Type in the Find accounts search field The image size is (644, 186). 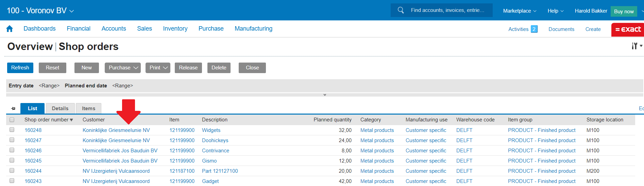447,10
